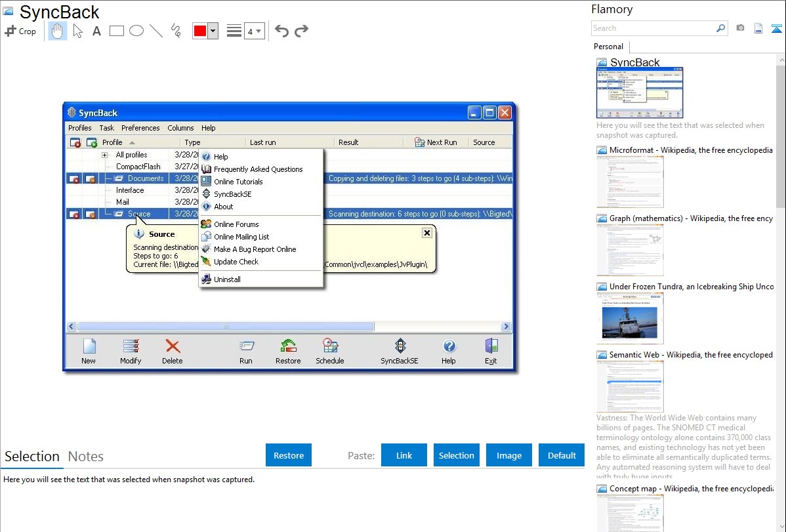Pick the ellipse shape tool
This screenshot has height=532, width=786.
click(x=136, y=31)
